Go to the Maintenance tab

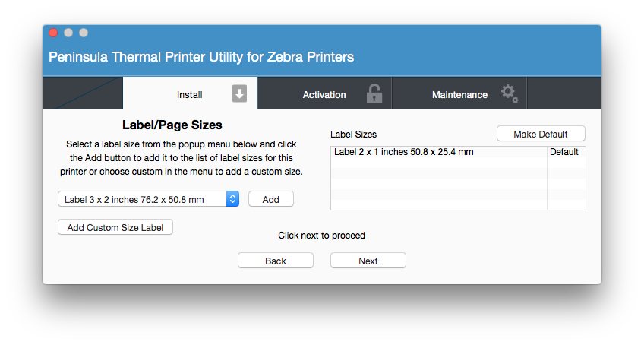point(459,95)
